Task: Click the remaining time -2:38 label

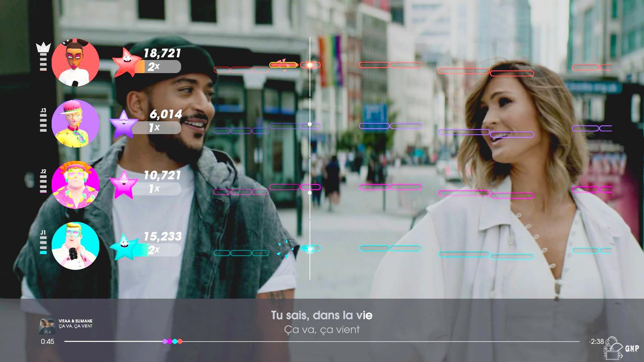Action: click(x=596, y=341)
